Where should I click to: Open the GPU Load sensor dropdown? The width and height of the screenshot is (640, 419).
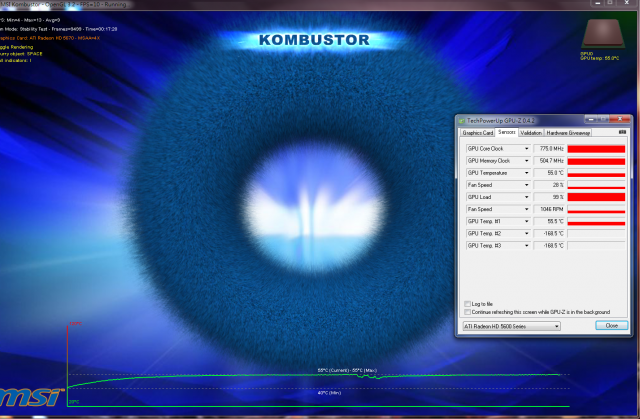click(x=527, y=197)
